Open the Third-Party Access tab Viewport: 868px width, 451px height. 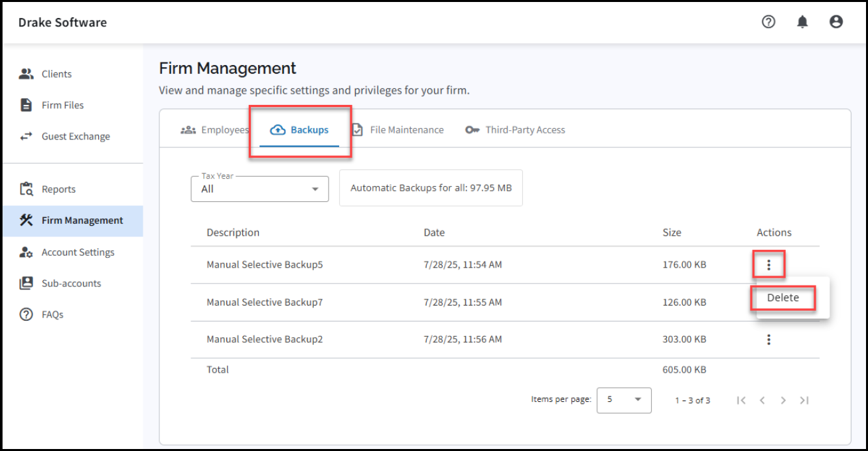(516, 130)
